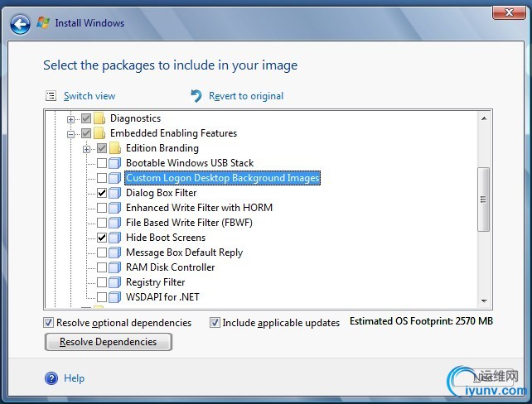Image resolution: width=532 pixels, height=404 pixels.
Task: Open the Help link
Action: point(74,378)
